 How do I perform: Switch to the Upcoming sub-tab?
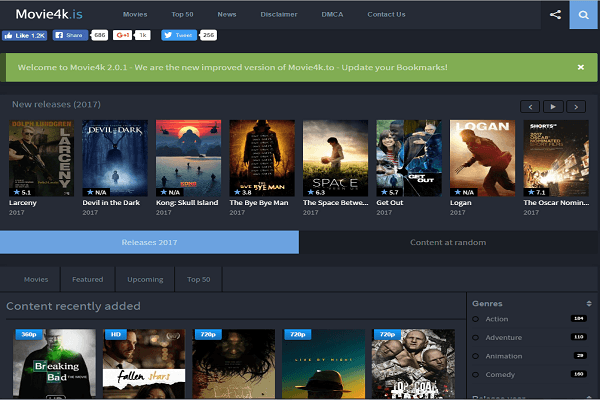(x=145, y=279)
